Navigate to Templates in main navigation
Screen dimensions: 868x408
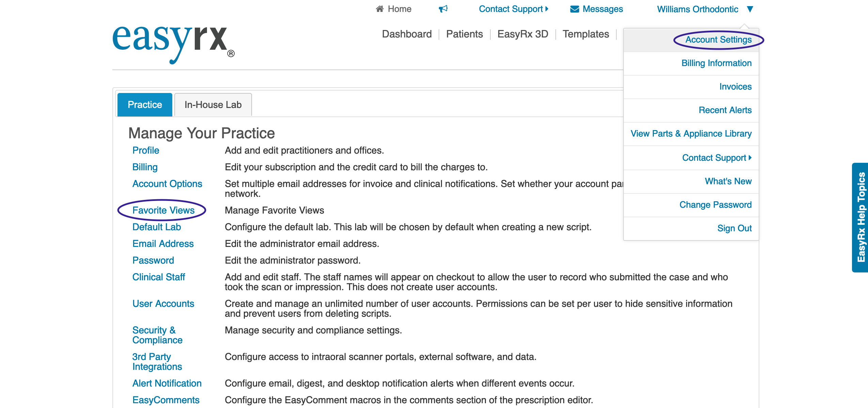(585, 34)
